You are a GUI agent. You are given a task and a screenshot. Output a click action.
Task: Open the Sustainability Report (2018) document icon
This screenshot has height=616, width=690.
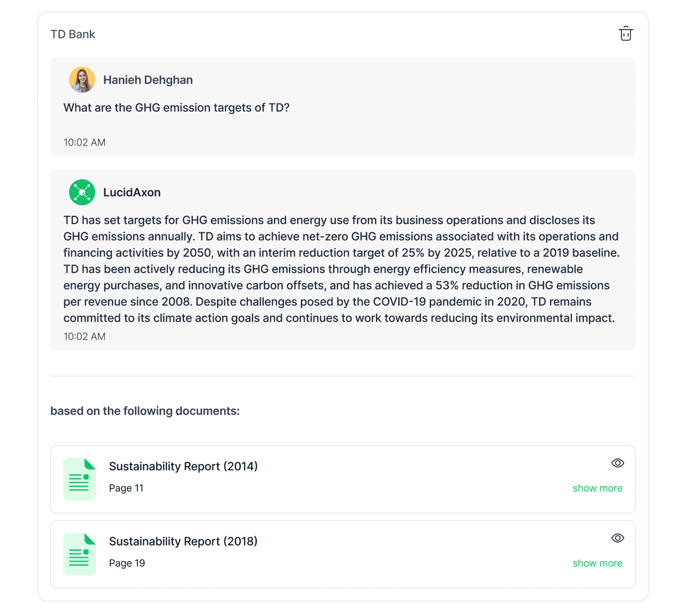tap(79, 554)
